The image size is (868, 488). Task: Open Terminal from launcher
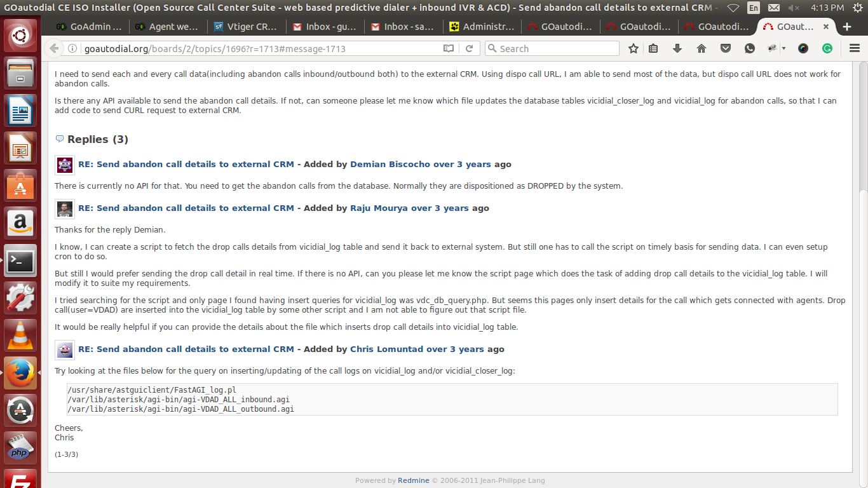click(20, 261)
